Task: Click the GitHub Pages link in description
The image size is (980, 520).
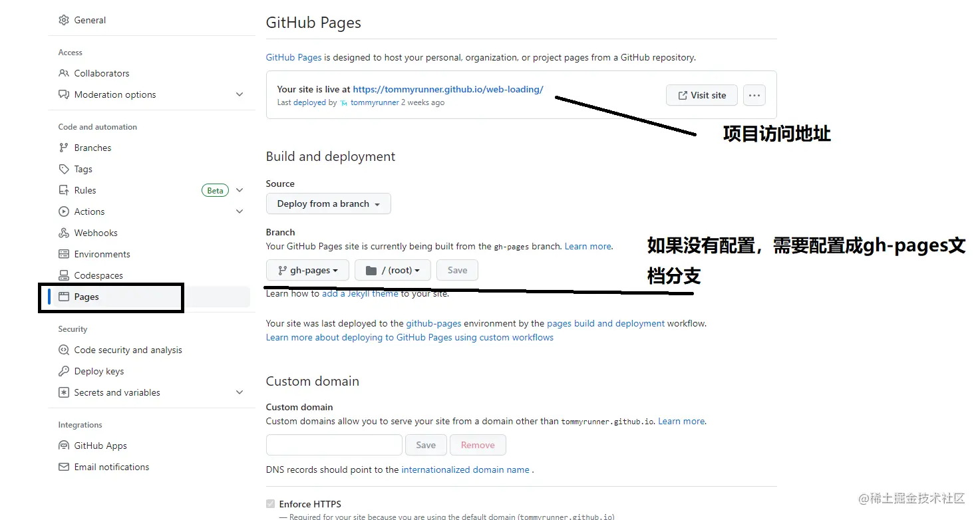Action: (293, 57)
